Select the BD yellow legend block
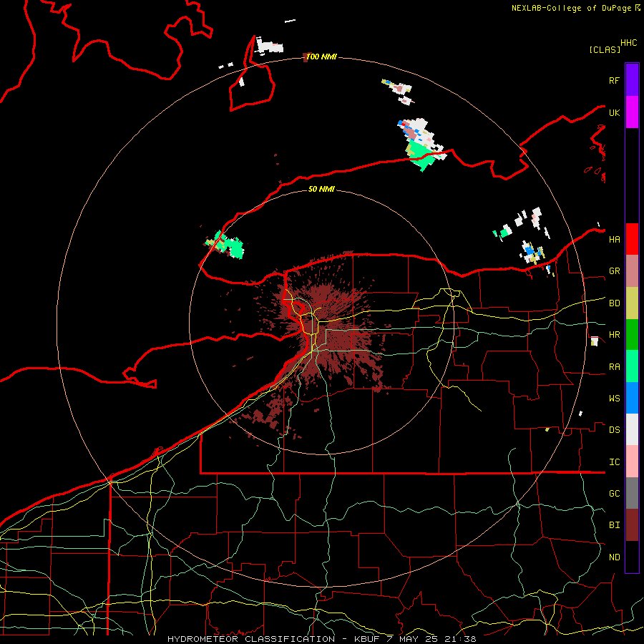644x644 pixels. click(632, 303)
